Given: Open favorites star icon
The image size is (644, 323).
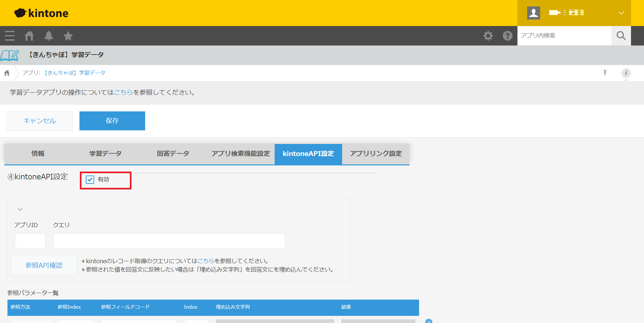Looking at the screenshot, I should [68, 36].
